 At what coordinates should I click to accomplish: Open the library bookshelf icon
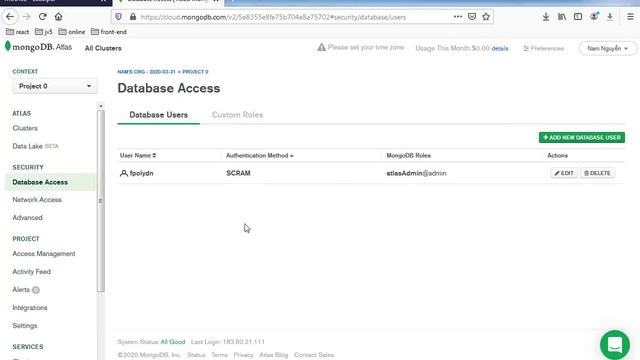[x=562, y=17]
